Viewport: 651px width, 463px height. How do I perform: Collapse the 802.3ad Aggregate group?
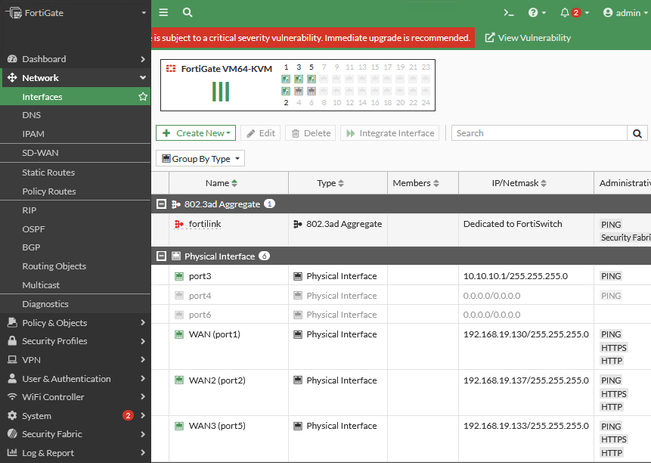(162, 204)
